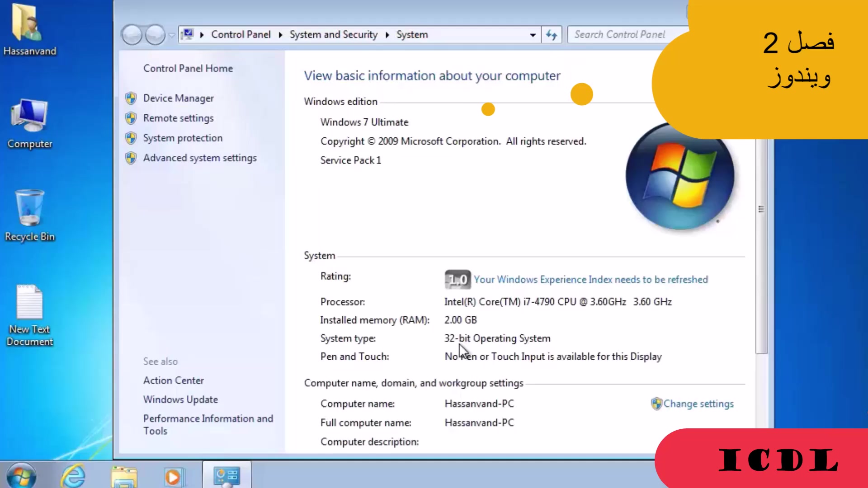
Task: Open Action Center under See also
Action: 174,380
